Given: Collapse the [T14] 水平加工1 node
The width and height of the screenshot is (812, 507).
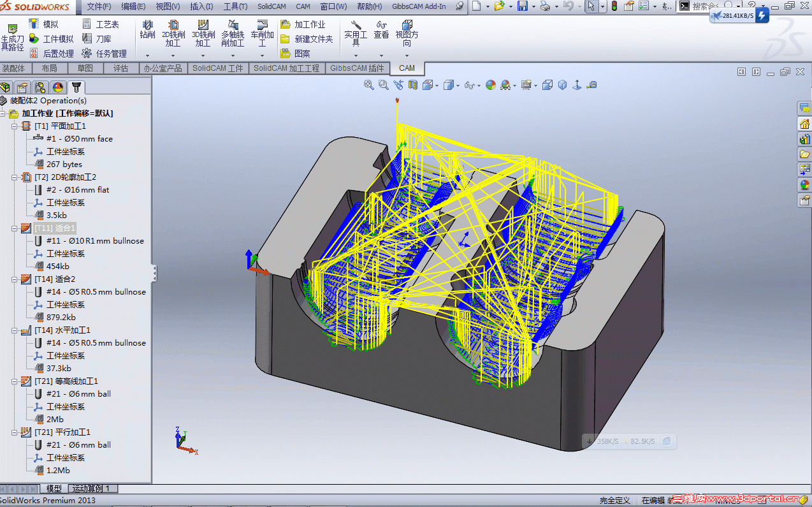Looking at the screenshot, I should pos(15,330).
